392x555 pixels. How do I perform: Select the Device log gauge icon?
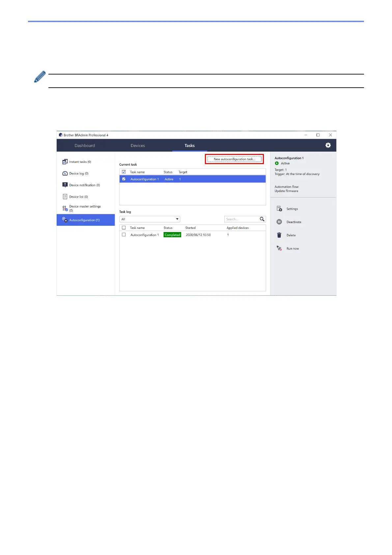coord(65,173)
